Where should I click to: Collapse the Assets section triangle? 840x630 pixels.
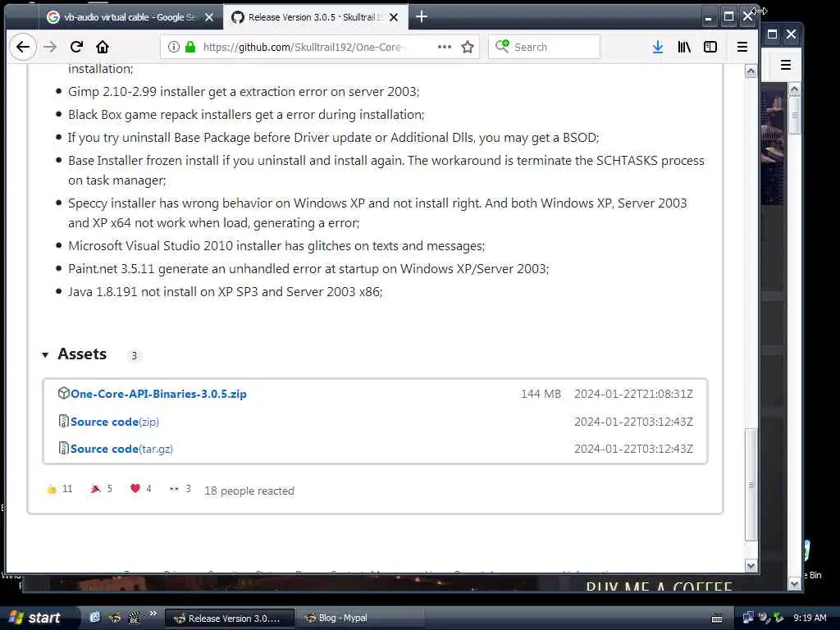click(46, 354)
